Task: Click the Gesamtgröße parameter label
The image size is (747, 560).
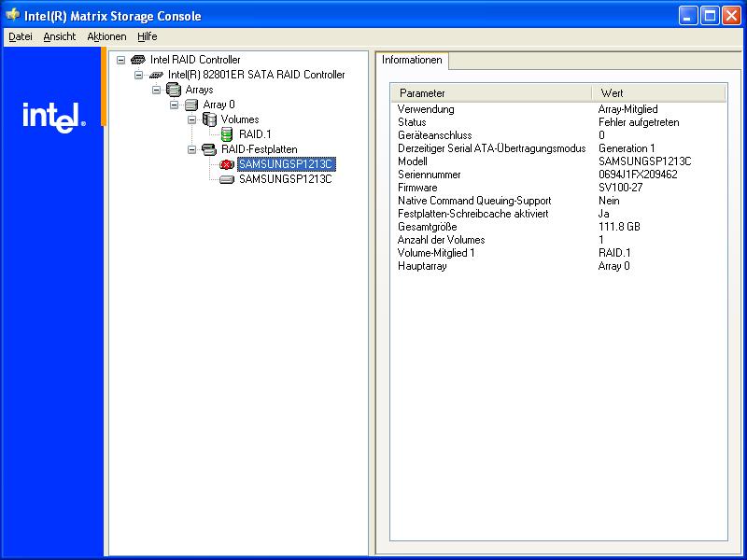Action: pos(428,227)
